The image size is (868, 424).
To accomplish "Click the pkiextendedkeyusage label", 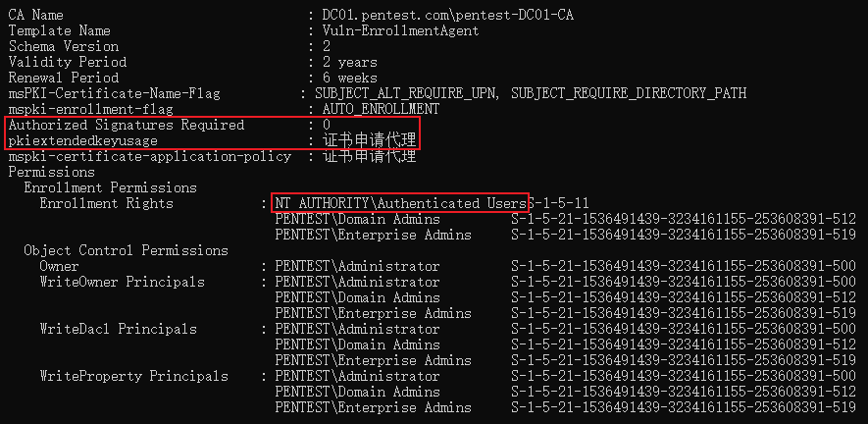I will 83,140.
